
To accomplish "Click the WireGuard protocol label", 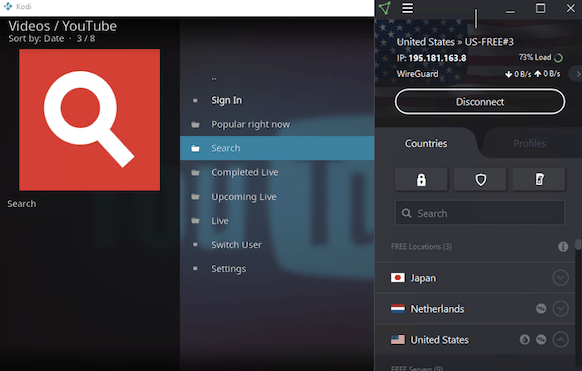I will [x=417, y=74].
